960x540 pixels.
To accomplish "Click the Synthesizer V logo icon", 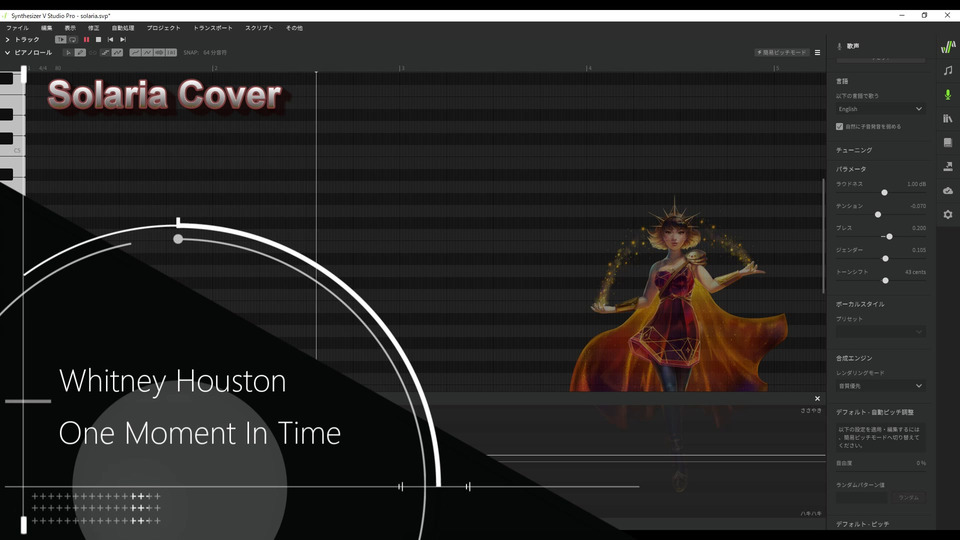I will pyautogui.click(x=948, y=47).
